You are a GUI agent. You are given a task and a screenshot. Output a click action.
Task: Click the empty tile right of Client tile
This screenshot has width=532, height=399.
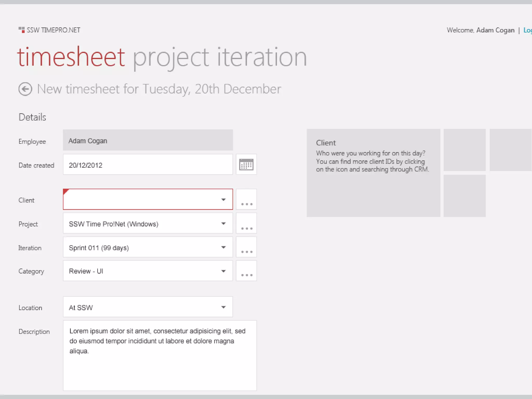464,150
